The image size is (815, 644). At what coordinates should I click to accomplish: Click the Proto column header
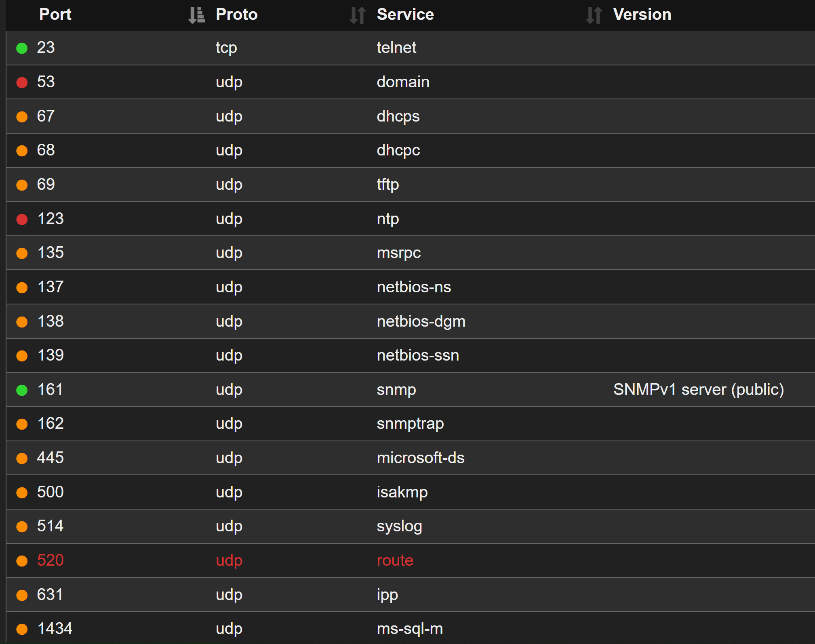(x=236, y=15)
